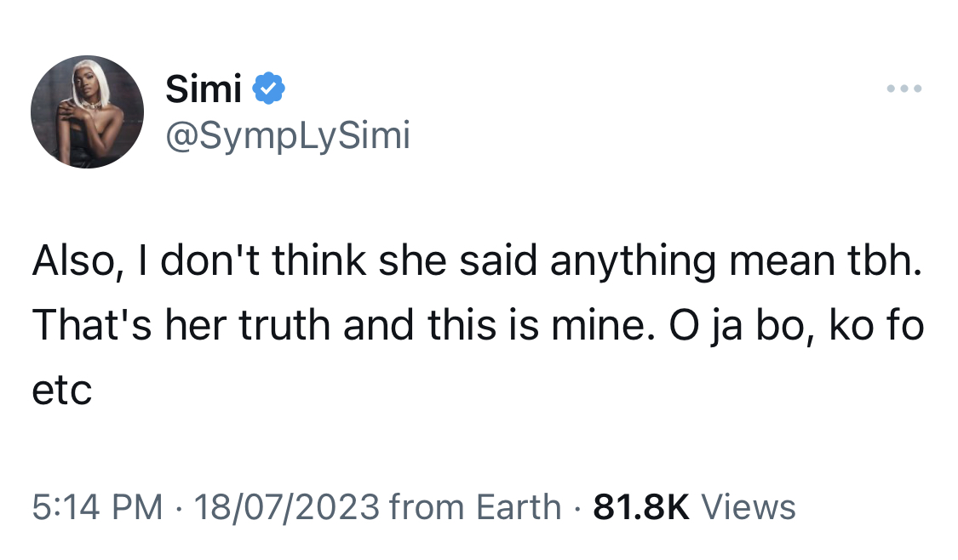958x560 pixels.
Task: Click the blue verified badge beside Simi
Action: [268, 89]
